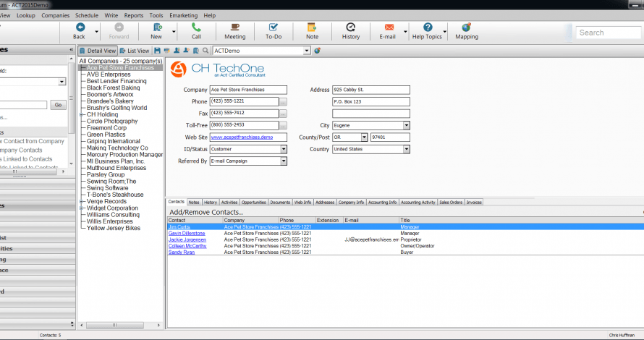
Task: Click the ellipsis button next to the Phone field
Action: pyautogui.click(x=283, y=102)
